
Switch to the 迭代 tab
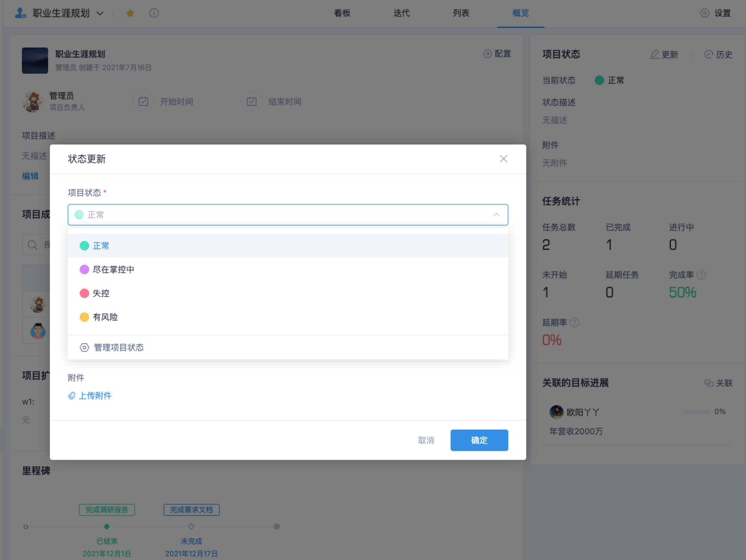pos(401,13)
